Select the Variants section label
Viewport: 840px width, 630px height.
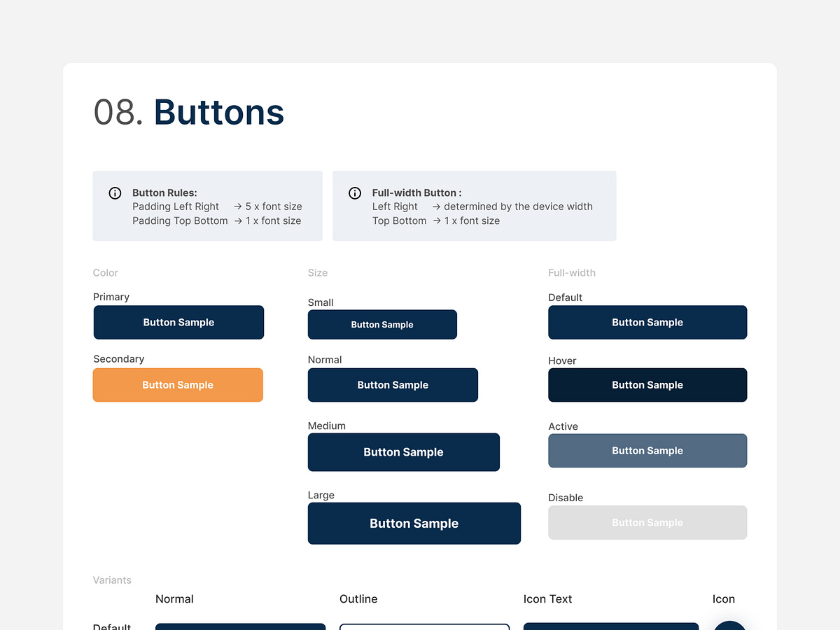point(112,580)
